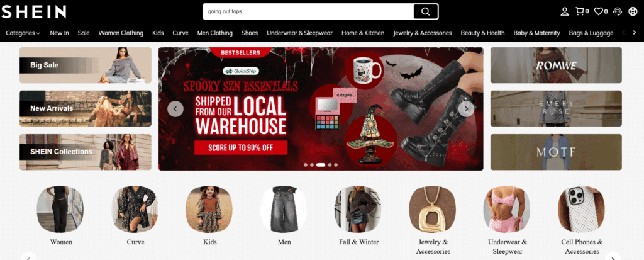Image resolution: width=644 pixels, height=260 pixels.
Task: Click the globe language icon
Action: (633, 11)
